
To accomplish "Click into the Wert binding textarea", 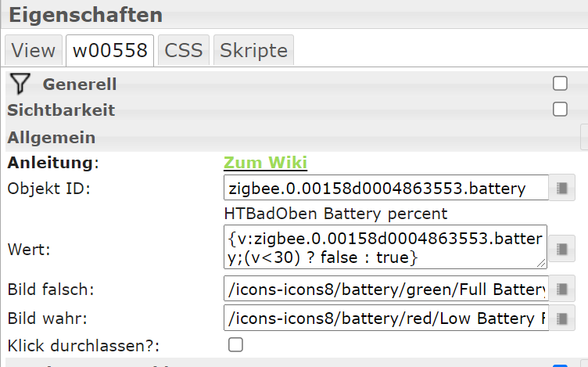I will click(x=385, y=246).
